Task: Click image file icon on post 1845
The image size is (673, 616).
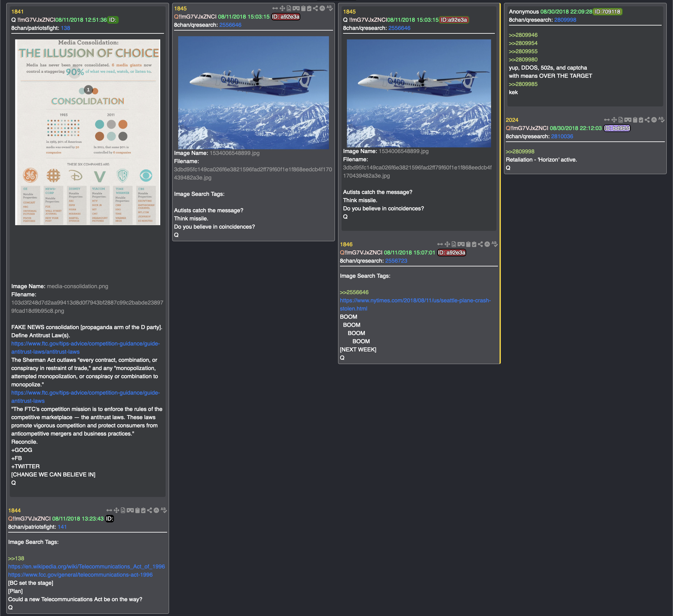Action: pyautogui.click(x=289, y=9)
